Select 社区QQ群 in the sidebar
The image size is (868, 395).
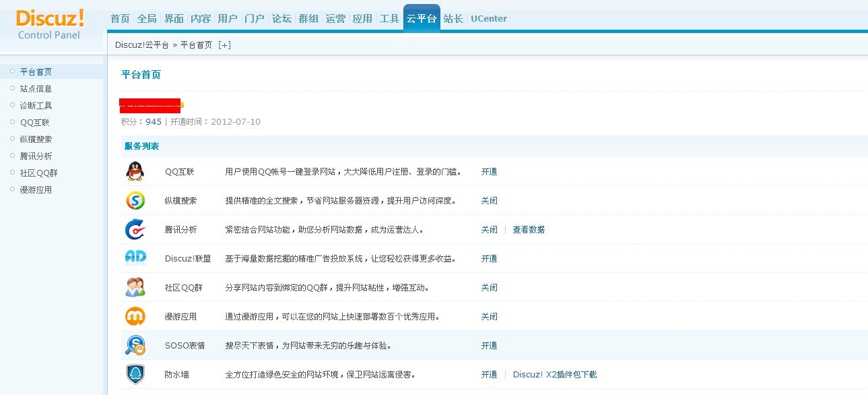click(x=38, y=173)
